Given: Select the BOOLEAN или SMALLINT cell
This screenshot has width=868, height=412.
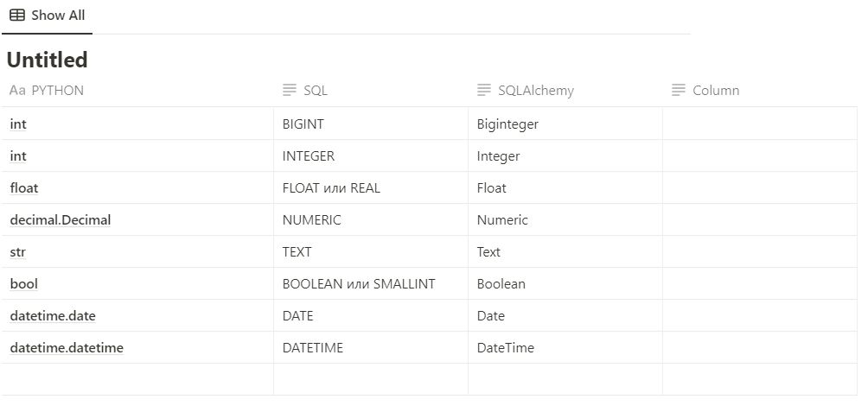Looking at the screenshot, I should (359, 284).
